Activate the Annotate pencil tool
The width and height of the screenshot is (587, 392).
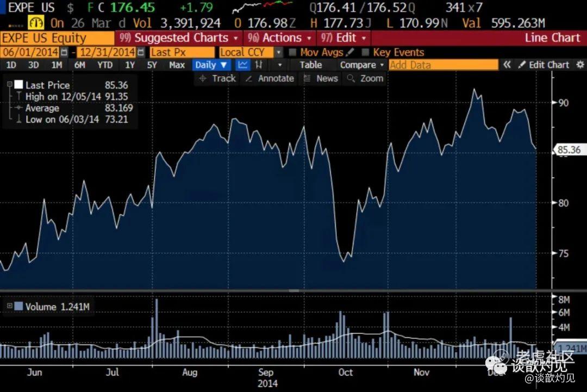click(x=270, y=78)
